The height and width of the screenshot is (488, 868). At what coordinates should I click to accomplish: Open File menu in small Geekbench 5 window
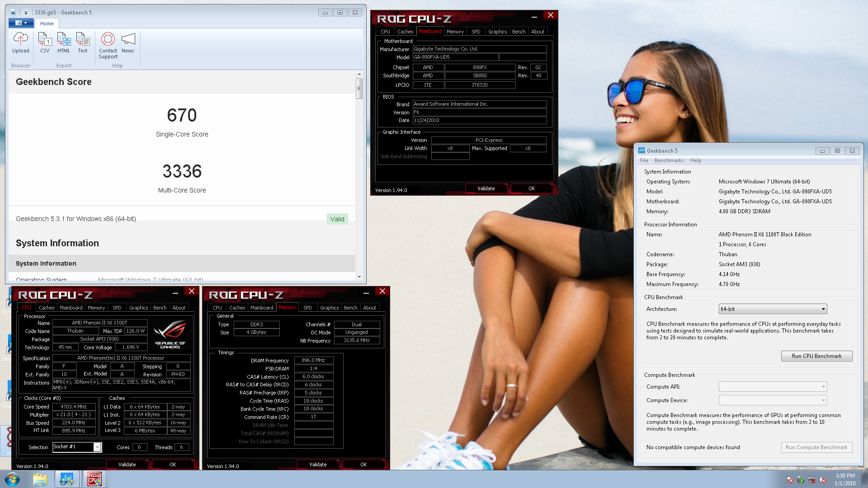(x=644, y=160)
